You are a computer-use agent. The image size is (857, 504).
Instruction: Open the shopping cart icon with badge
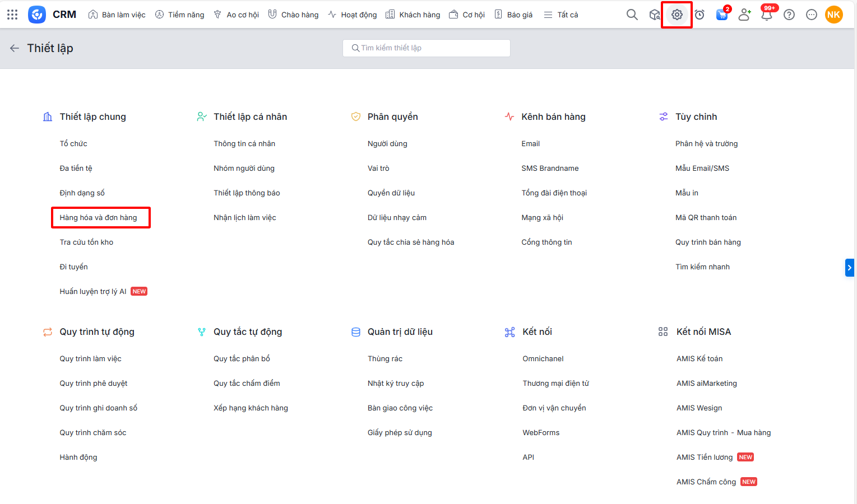pos(722,15)
